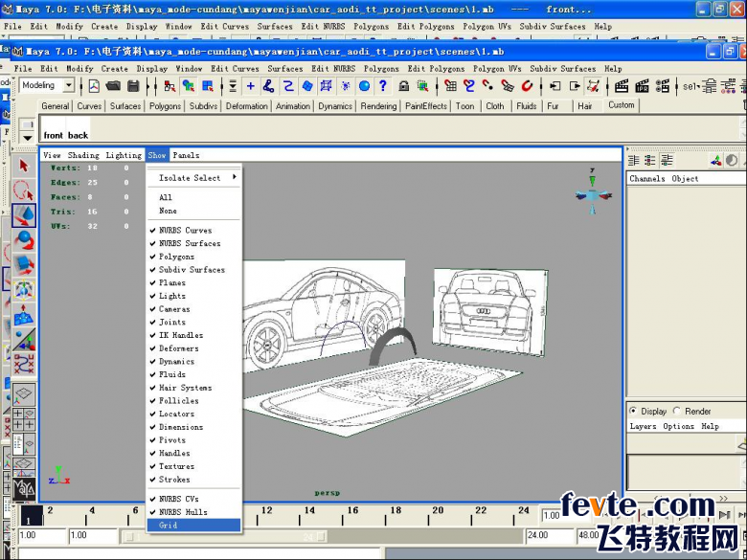The width and height of the screenshot is (747, 560).
Task: Select by component type mode icon
Action: (208, 86)
